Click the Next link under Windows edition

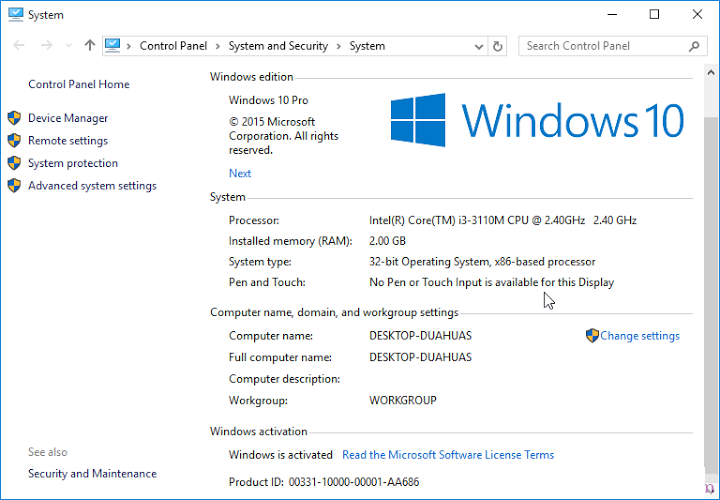tap(240, 173)
